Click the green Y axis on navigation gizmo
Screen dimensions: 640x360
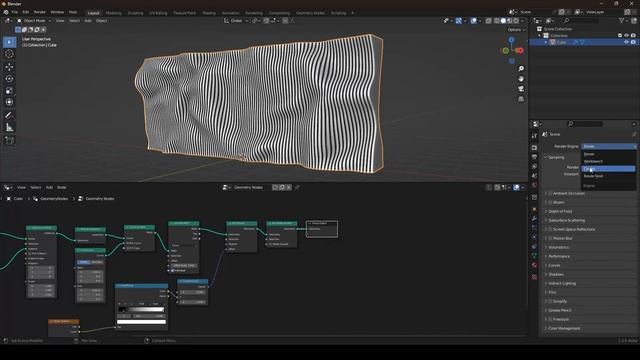[x=506, y=51]
